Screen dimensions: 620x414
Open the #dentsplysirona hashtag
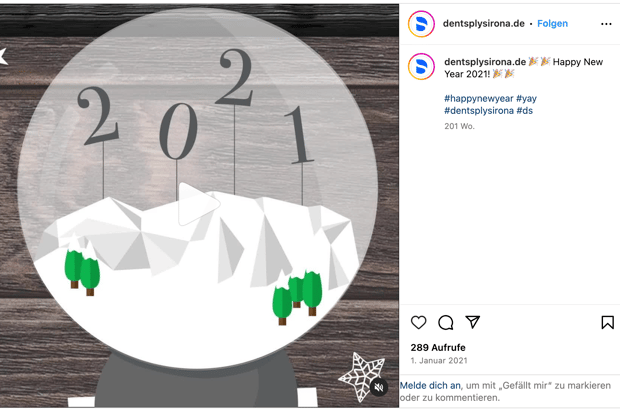click(x=479, y=111)
